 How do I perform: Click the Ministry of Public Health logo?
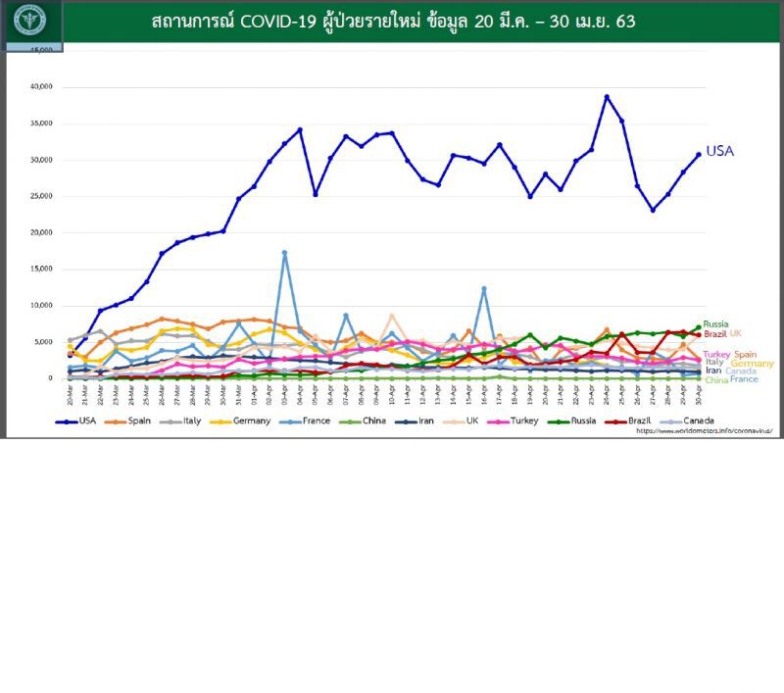tap(30, 21)
